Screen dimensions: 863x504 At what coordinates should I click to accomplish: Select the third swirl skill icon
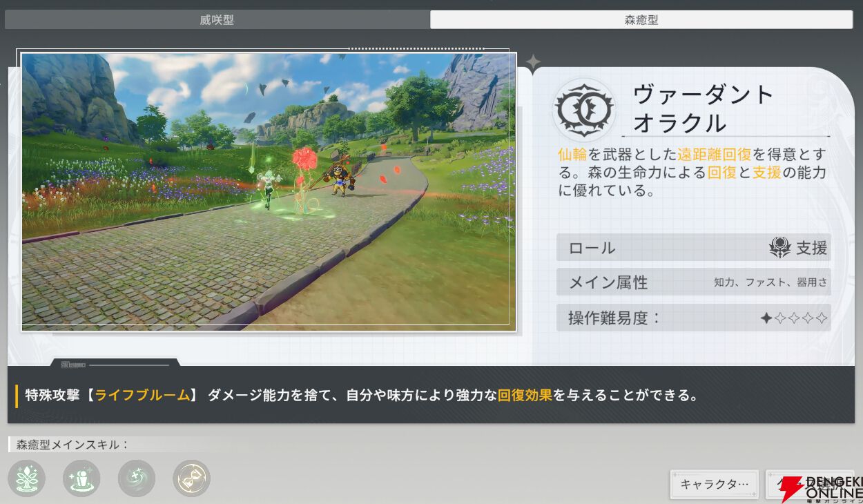(137, 478)
